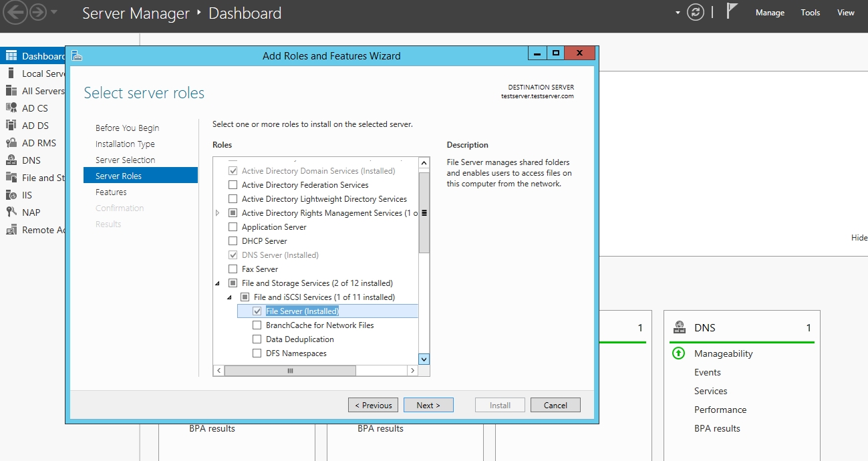The width and height of the screenshot is (868, 461).
Task: Click the wizard icon in the title bar
Action: click(x=77, y=55)
